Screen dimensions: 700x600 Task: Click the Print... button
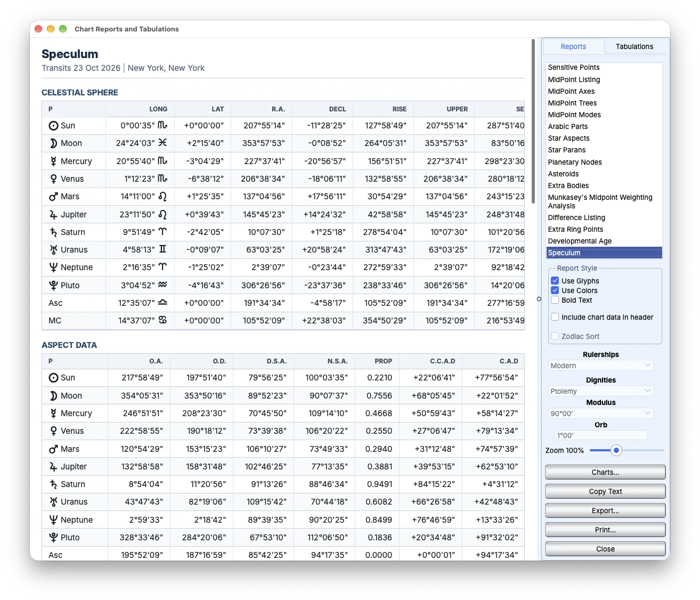[605, 530]
